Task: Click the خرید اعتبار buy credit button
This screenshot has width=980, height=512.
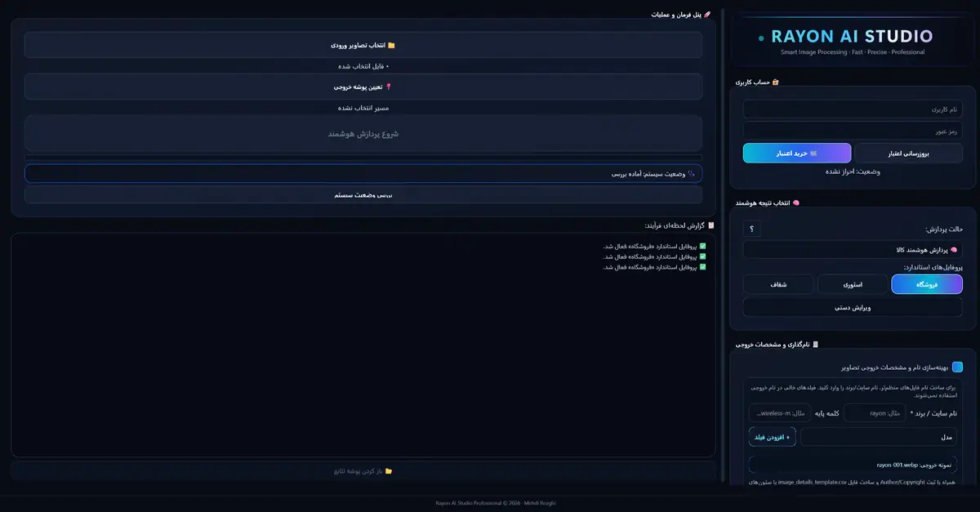Action: (x=797, y=153)
